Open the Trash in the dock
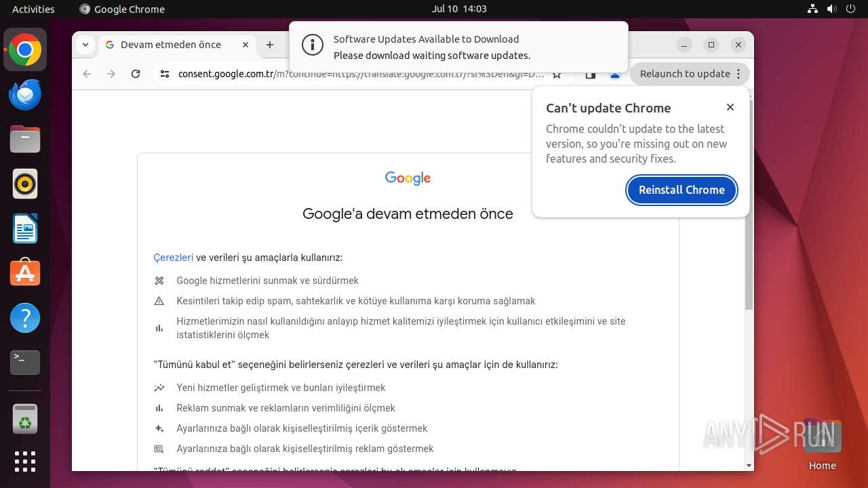The width and height of the screenshot is (868, 488). (x=25, y=419)
